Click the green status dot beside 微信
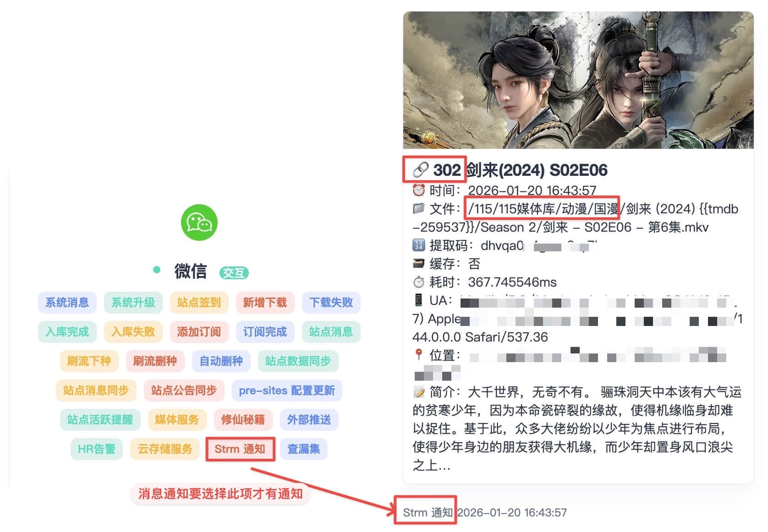 coord(157,270)
